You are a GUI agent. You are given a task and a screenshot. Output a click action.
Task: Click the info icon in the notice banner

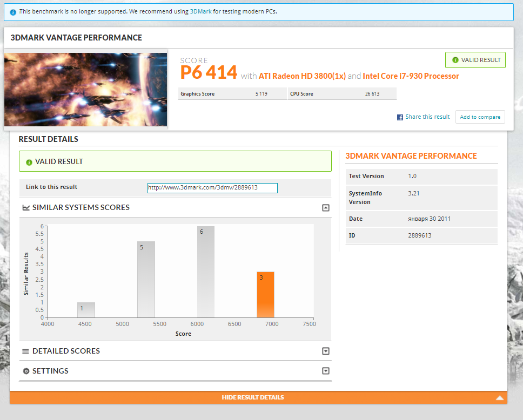13,12
